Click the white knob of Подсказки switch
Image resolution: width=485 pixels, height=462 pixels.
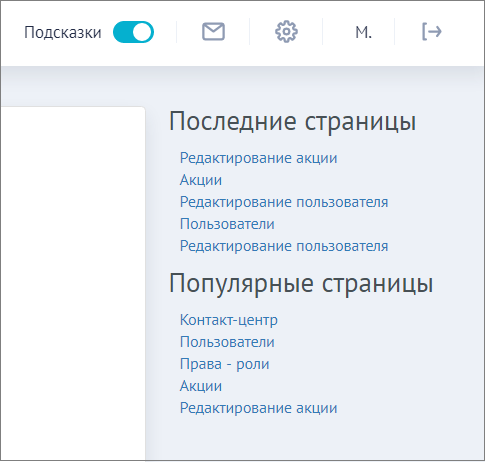coord(143,32)
